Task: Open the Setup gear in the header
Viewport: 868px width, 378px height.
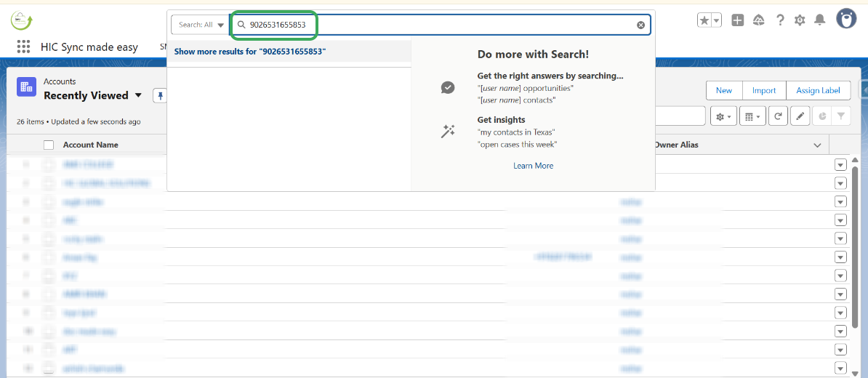Action: pos(800,20)
